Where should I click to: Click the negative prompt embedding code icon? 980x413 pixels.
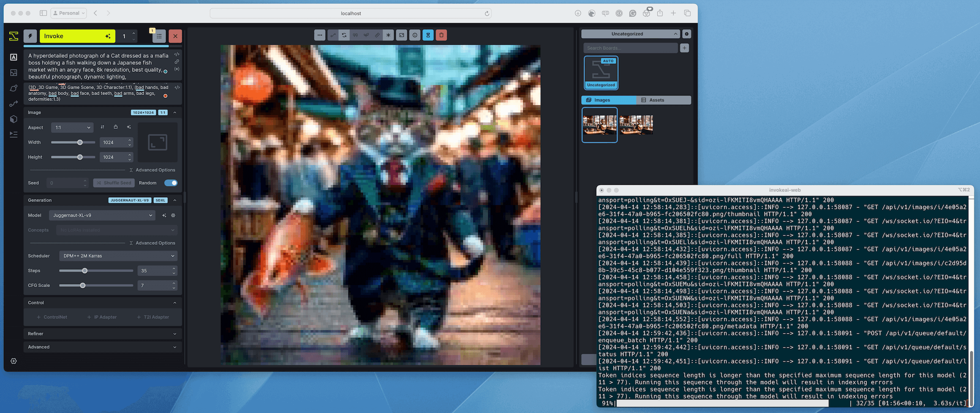(x=177, y=88)
